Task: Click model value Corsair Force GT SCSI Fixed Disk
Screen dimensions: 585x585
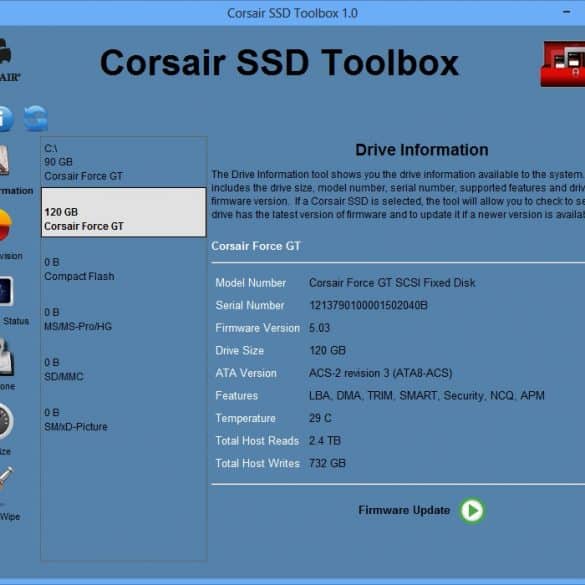Action: (x=392, y=283)
